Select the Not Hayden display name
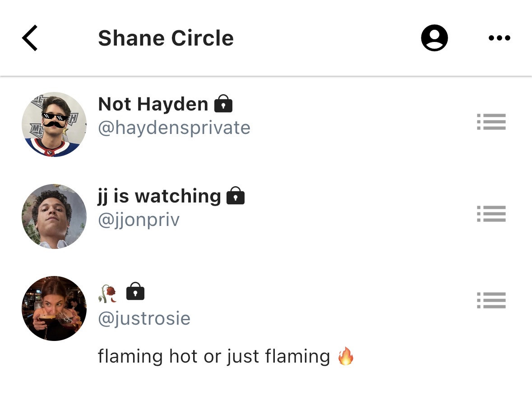This screenshot has height=405, width=532. [x=153, y=104]
